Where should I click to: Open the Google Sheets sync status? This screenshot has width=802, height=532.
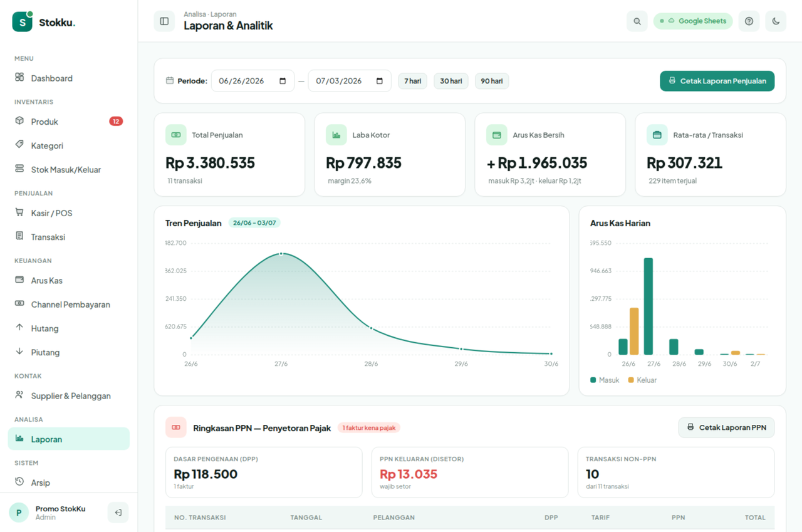pos(693,21)
